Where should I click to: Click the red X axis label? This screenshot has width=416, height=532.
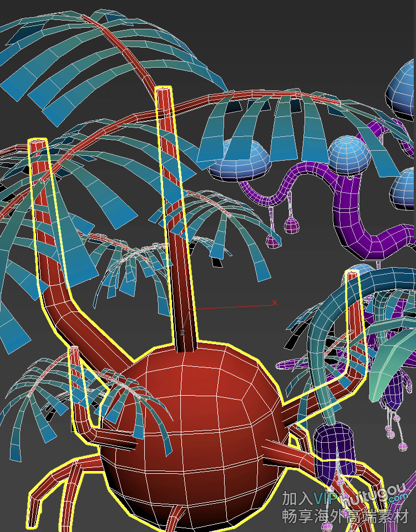(x=274, y=303)
